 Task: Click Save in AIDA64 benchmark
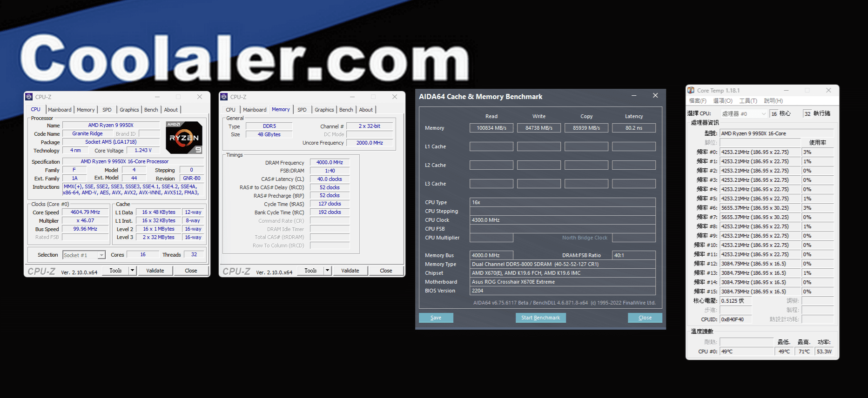pos(436,318)
